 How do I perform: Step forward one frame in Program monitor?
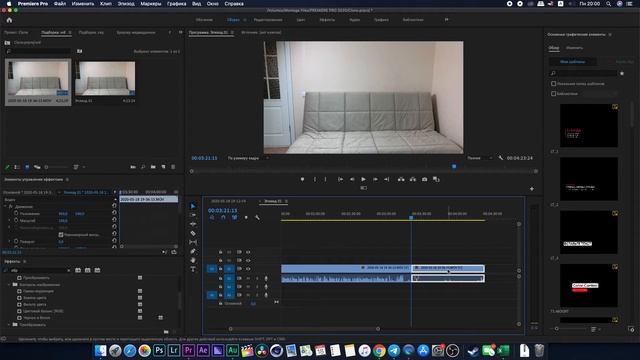point(375,179)
